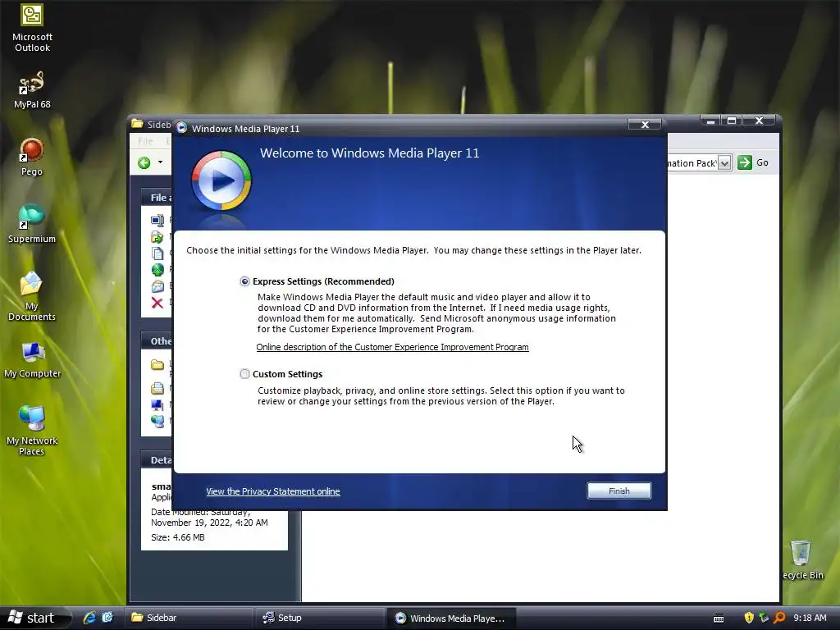Maximize the Sidebar explorer window

coord(731,121)
